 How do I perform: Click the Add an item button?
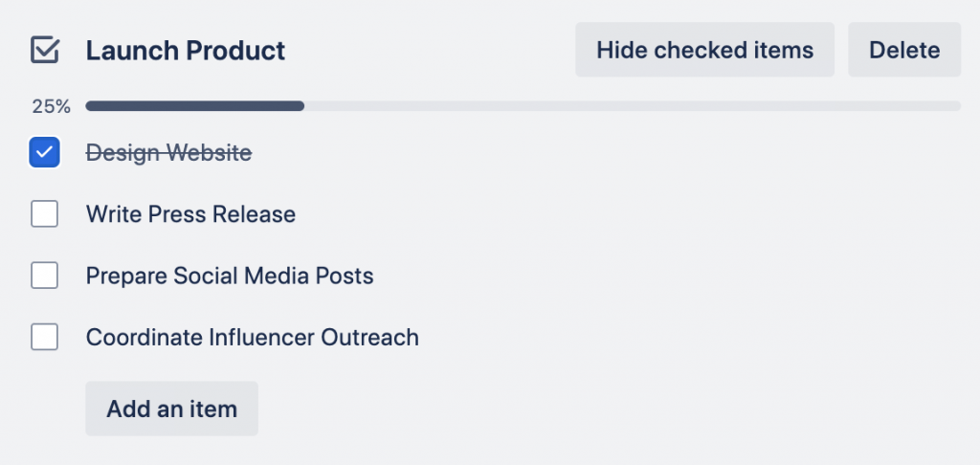[x=172, y=409]
